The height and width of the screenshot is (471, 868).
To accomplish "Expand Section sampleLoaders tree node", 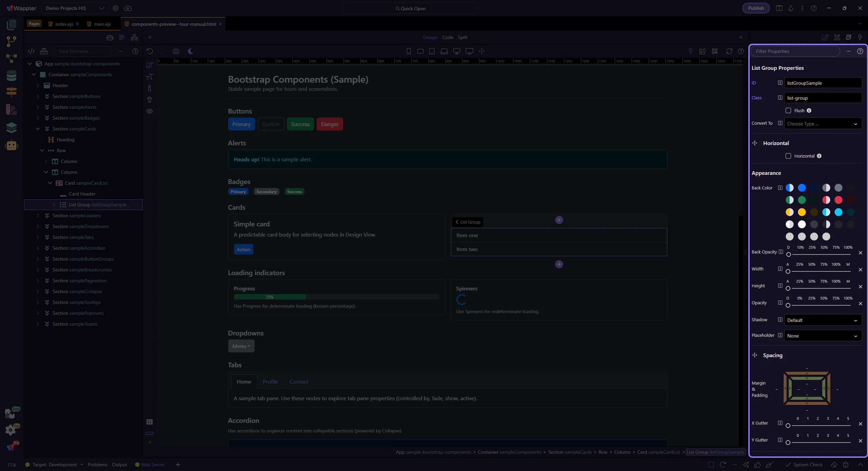I will point(38,216).
